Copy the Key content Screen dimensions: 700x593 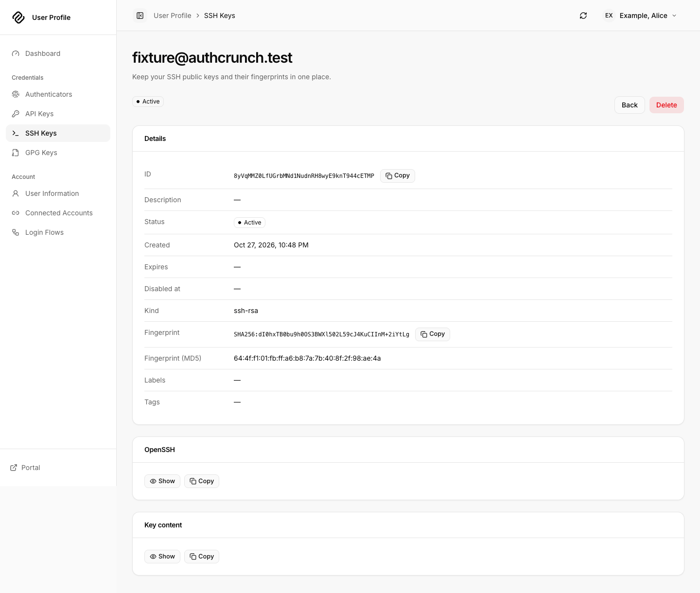(202, 557)
